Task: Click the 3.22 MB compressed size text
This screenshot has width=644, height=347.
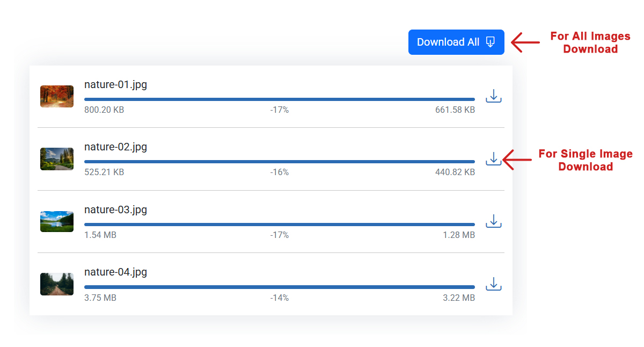Action: (x=459, y=298)
